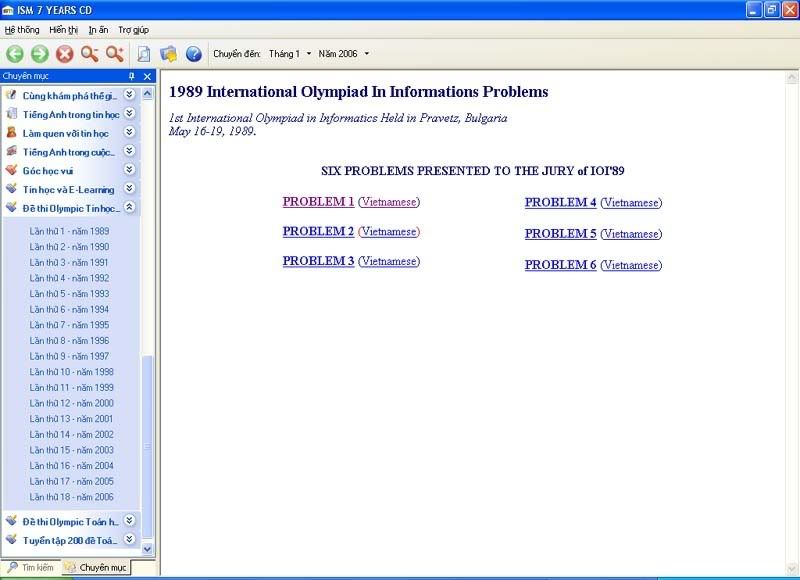Screen dimensions: 800x580
Task: Click the zoom out magnifier icon
Action: 90,54
